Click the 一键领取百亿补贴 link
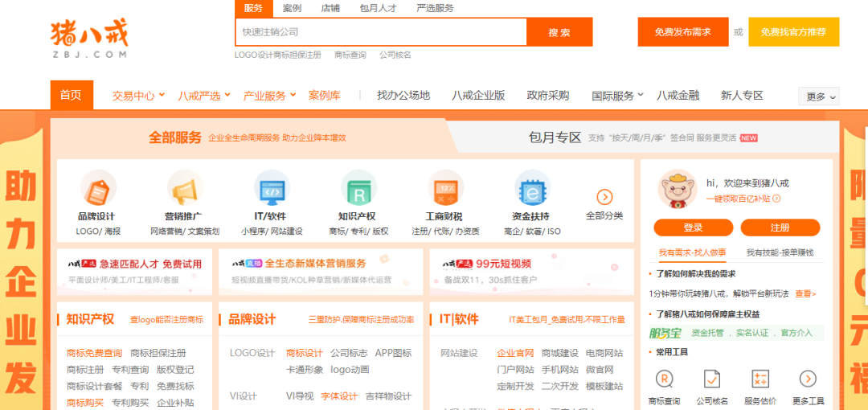Screen dimensions: 868x410 point(738,199)
